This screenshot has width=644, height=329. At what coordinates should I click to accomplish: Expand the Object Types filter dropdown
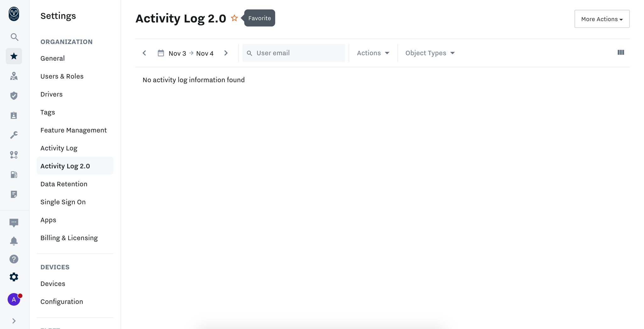[430, 53]
